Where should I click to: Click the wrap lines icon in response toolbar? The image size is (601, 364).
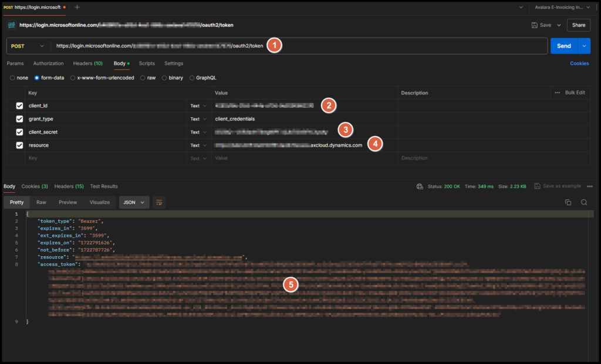(159, 202)
